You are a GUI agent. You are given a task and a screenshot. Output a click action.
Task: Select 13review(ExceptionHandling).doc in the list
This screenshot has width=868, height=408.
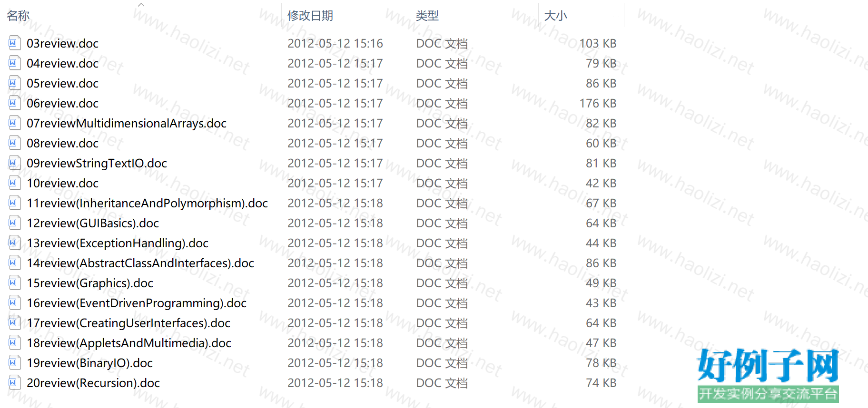click(x=118, y=243)
